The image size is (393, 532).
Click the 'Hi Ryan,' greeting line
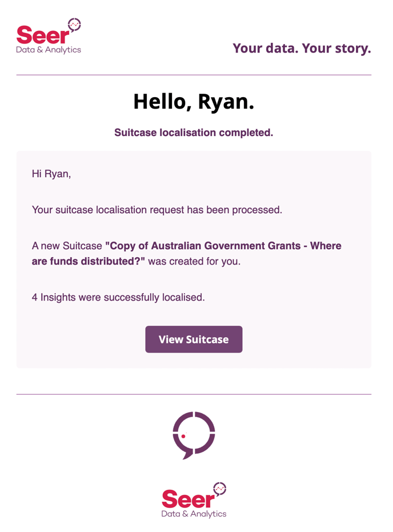51,174
